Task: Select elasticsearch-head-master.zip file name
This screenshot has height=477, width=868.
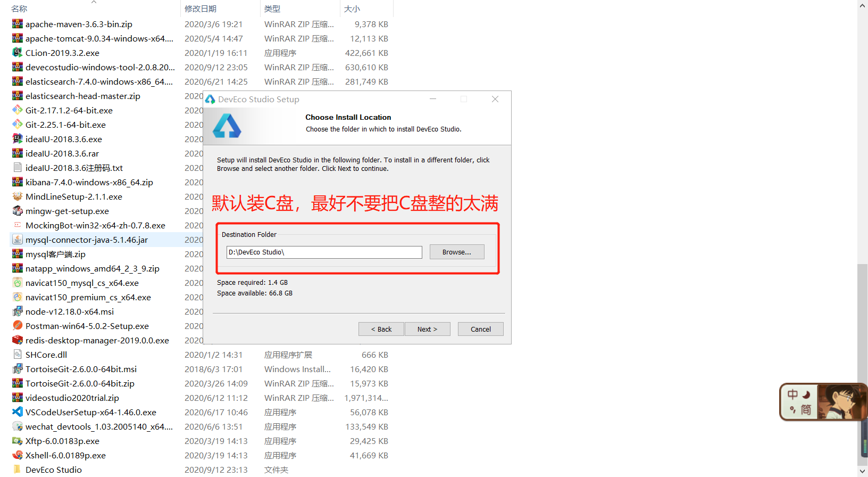Action: tap(83, 96)
